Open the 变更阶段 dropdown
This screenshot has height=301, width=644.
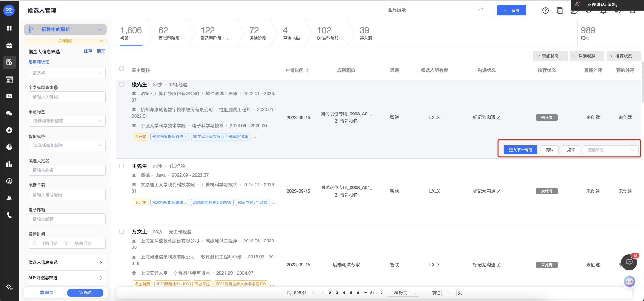[x=610, y=150]
